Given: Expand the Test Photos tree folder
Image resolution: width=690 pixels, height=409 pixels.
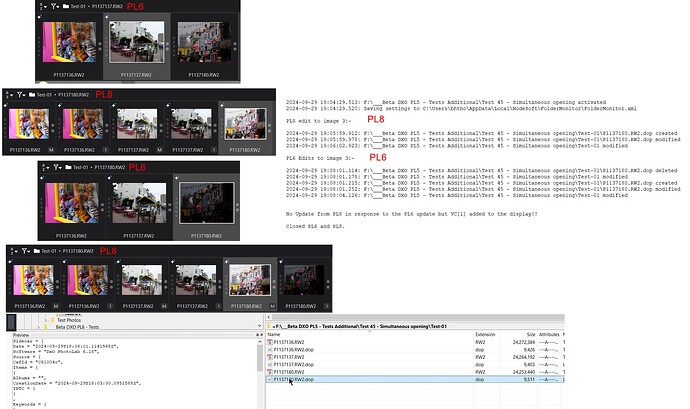Looking at the screenshot, I should (x=45, y=321).
